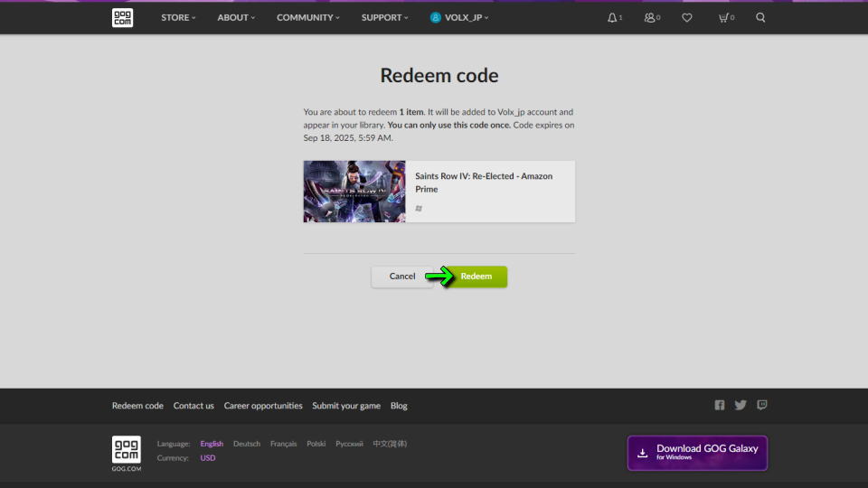
Task: Switch language to Русский
Action: 349,444
